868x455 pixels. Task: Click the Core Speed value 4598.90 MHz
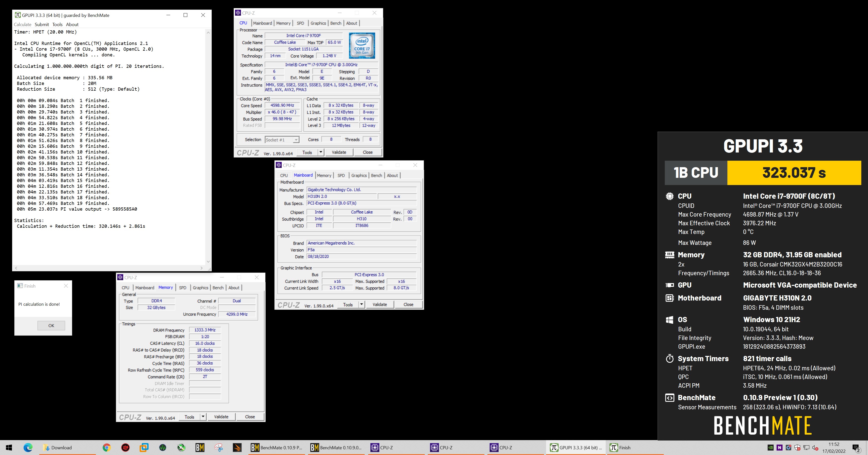pyautogui.click(x=282, y=105)
